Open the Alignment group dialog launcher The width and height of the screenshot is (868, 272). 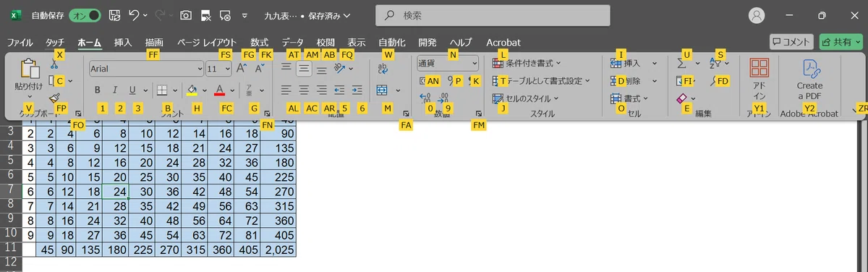point(405,114)
